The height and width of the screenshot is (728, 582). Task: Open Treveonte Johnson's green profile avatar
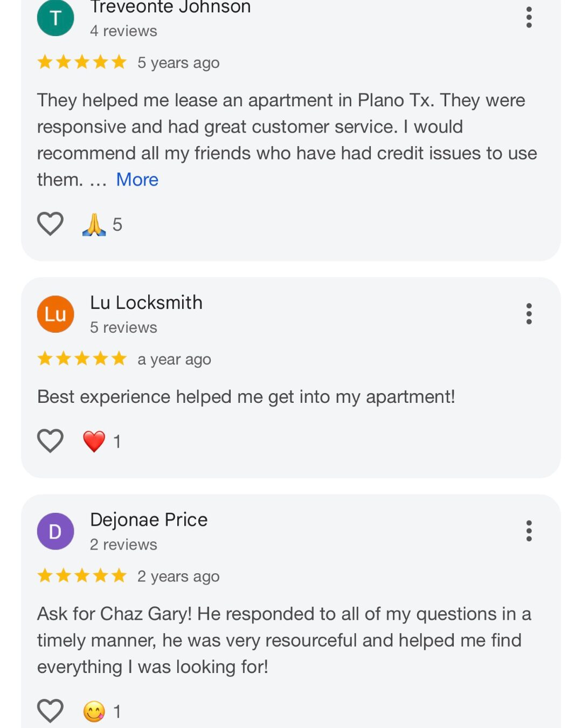coord(56,18)
